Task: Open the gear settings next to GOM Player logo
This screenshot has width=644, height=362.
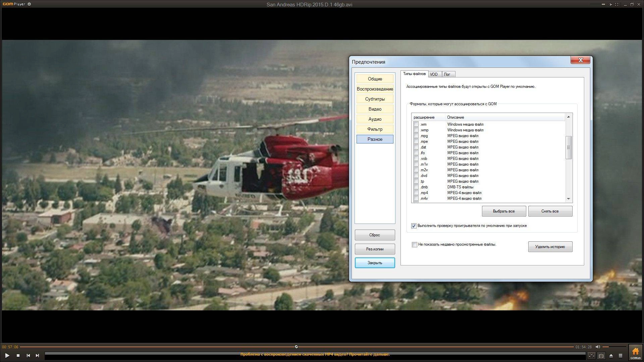Action: point(29,4)
